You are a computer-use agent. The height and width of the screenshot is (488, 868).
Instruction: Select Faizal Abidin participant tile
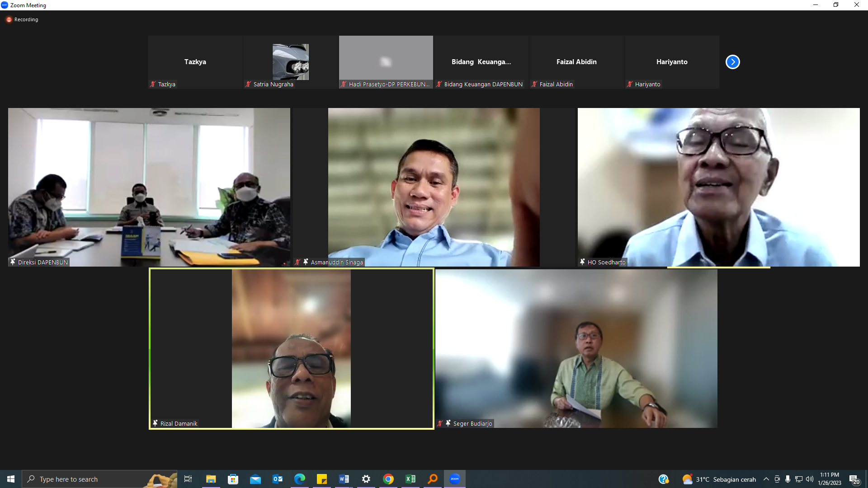click(x=576, y=62)
